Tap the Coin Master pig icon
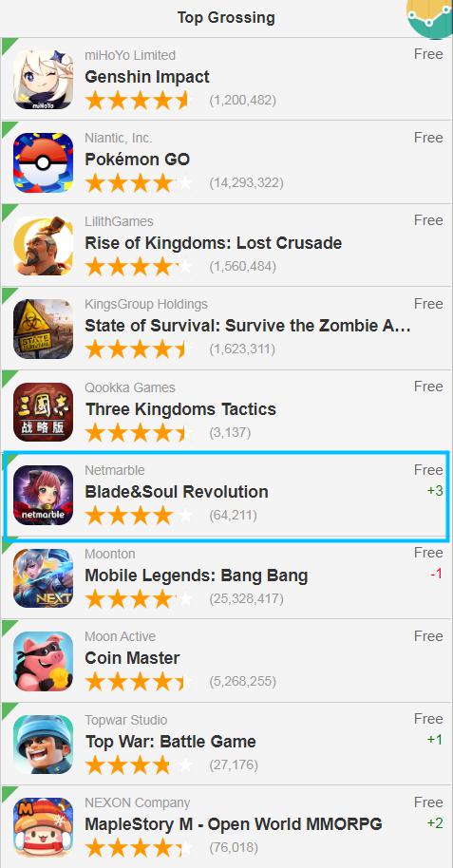Screen dimensions: 453x868 coord(43,661)
